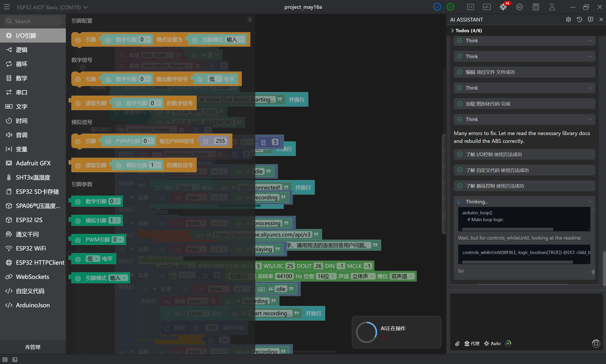Open the terminal icon in status bar
606x364 pixels.
pos(15,360)
